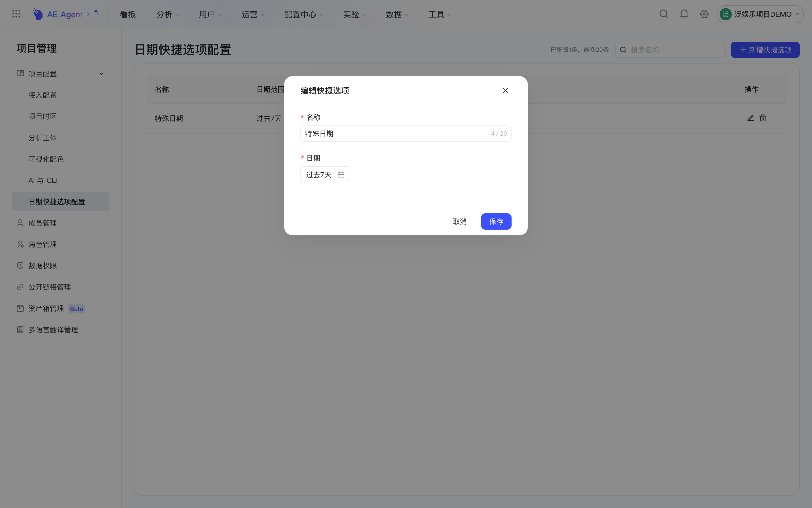The height and width of the screenshot is (508, 812).
Task: Close the 编辑快捷选项 dialog
Action: click(x=505, y=90)
